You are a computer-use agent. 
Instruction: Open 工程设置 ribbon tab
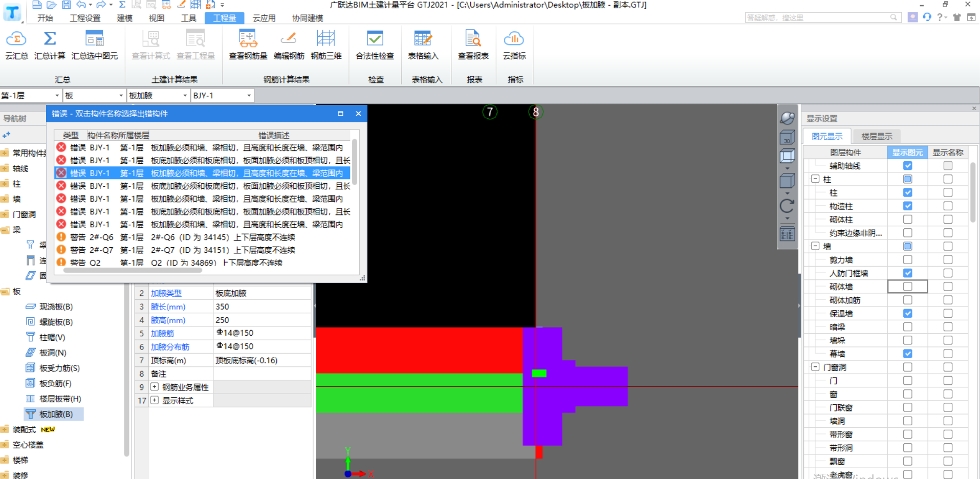[x=85, y=18]
